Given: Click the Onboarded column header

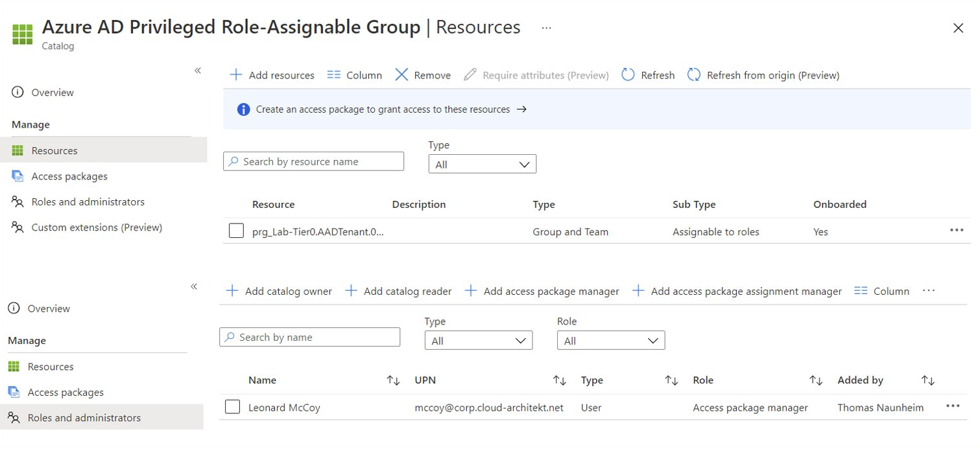Looking at the screenshot, I should click(x=840, y=205).
